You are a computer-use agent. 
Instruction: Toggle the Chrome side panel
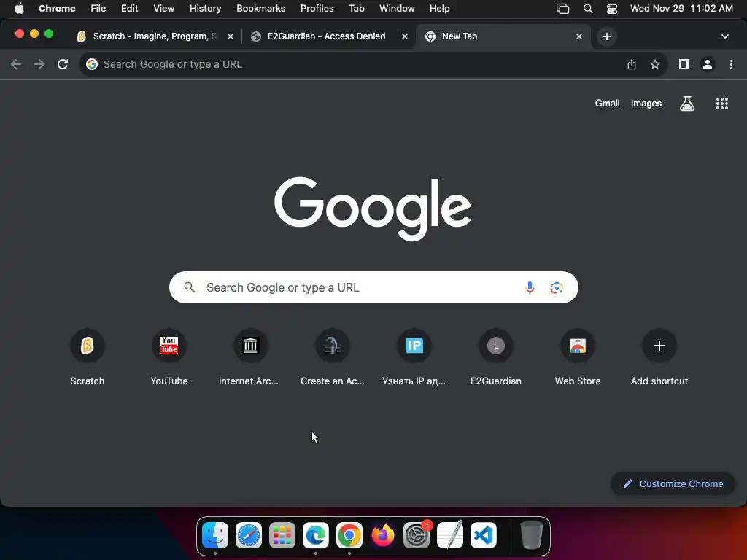[x=684, y=64]
